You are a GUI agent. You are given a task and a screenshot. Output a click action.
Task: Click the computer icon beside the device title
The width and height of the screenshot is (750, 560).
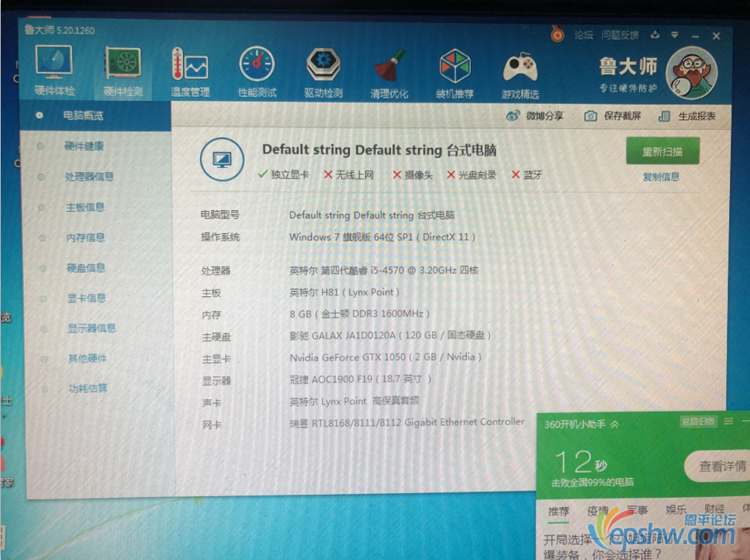[x=223, y=160]
